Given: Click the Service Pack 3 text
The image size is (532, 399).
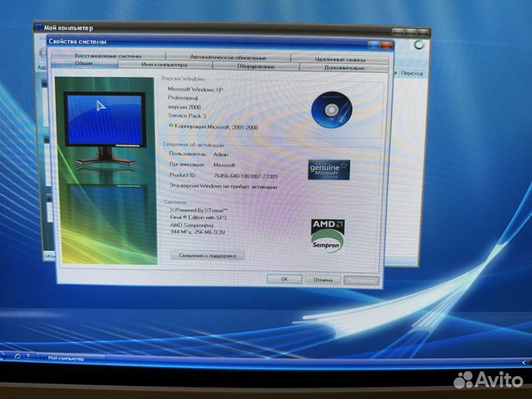Looking at the screenshot, I should [187, 116].
